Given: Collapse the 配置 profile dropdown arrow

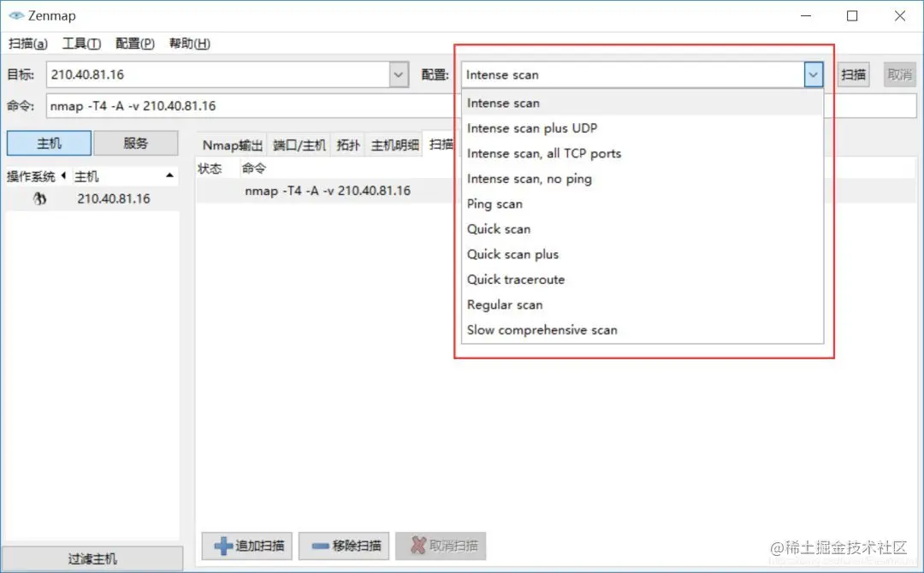Looking at the screenshot, I should pos(814,74).
